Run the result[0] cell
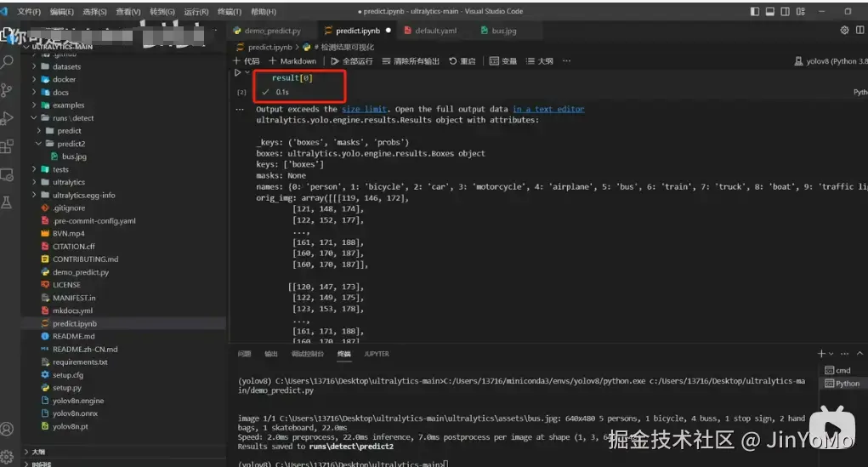Screen dimensions: 868x467 coord(237,72)
